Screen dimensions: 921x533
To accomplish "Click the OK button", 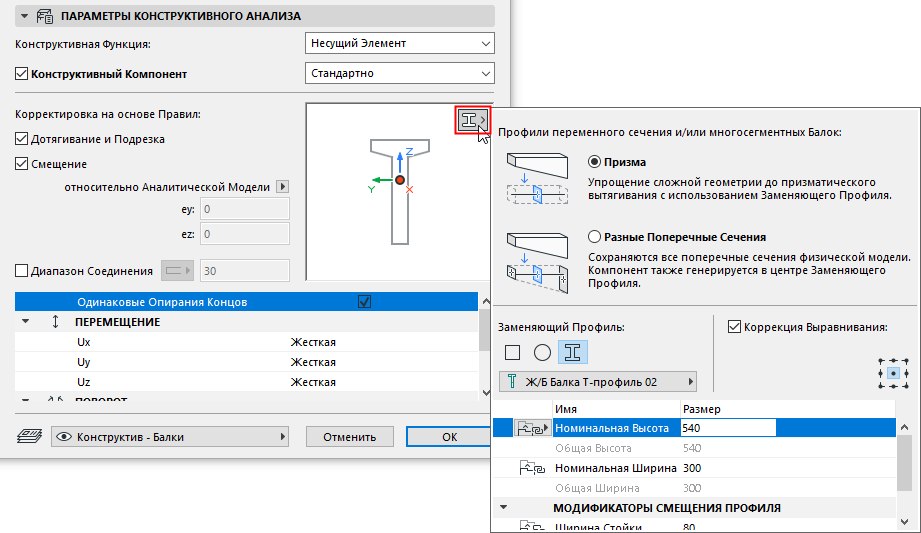I will coord(449,437).
